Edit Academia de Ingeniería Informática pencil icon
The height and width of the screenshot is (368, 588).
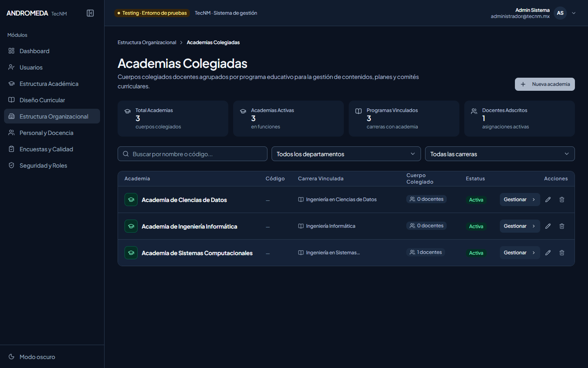pos(548,226)
